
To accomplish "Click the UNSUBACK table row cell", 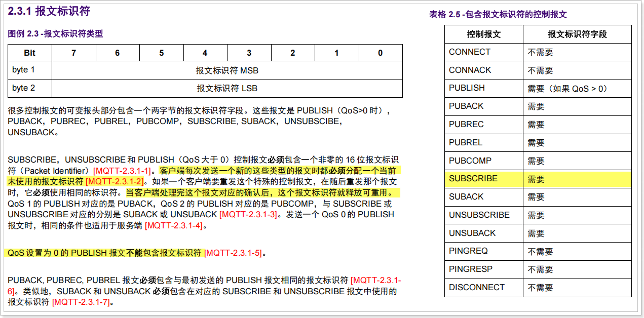I will pos(484,233).
